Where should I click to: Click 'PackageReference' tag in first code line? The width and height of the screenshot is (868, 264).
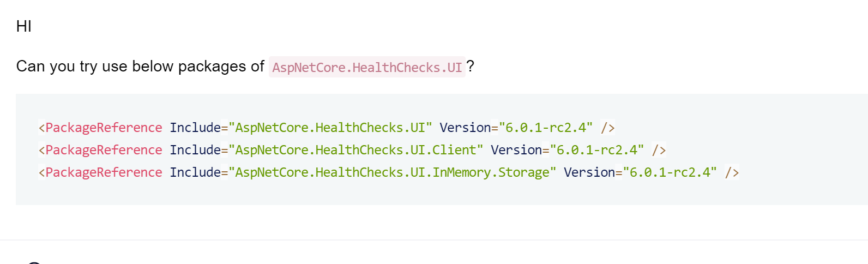pyautogui.click(x=104, y=128)
